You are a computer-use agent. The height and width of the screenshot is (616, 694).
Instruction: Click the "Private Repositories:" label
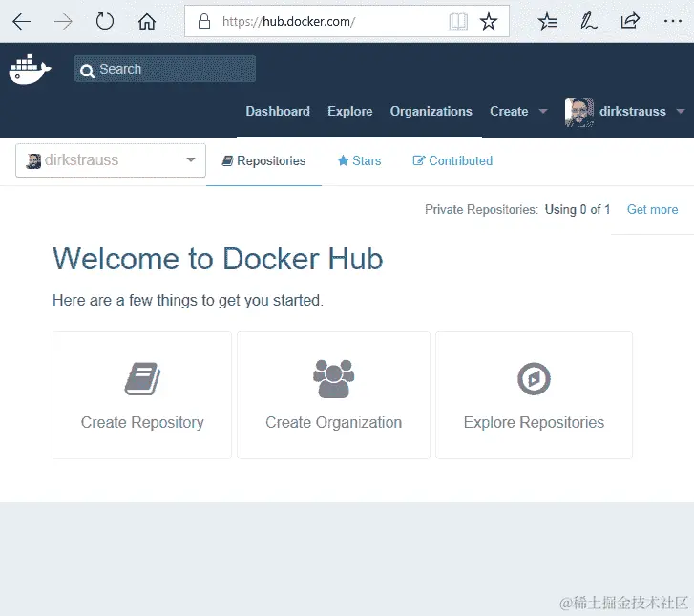481,209
